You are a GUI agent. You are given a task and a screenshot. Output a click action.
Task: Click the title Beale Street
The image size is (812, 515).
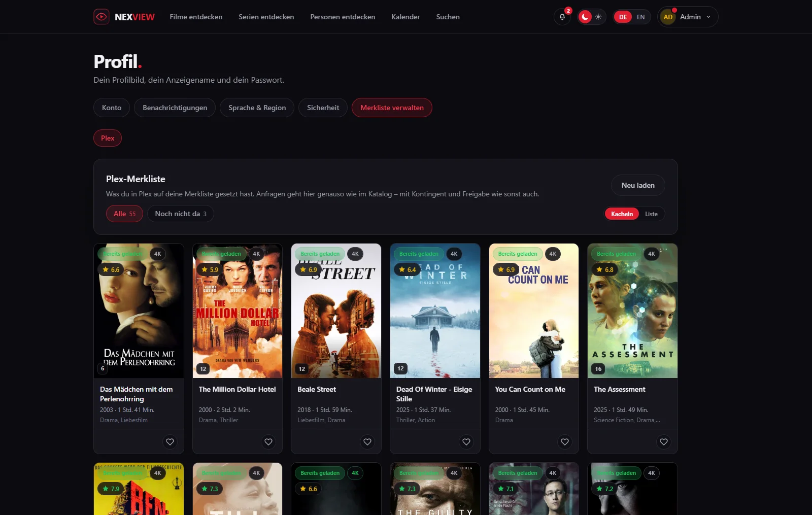(317, 389)
